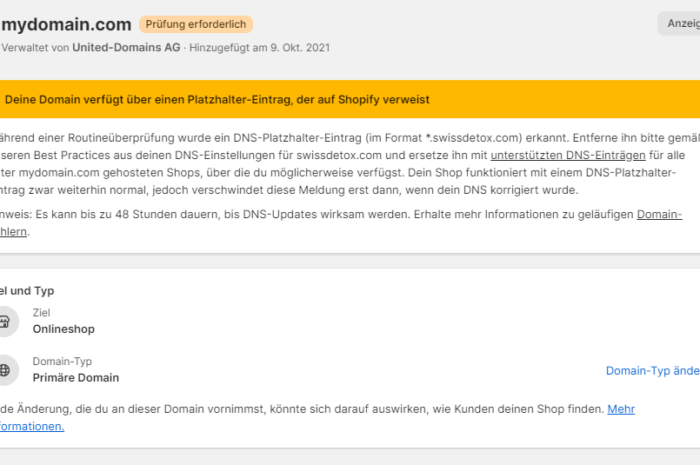
Task: Open the 'Mehr' information link
Action: point(621,409)
